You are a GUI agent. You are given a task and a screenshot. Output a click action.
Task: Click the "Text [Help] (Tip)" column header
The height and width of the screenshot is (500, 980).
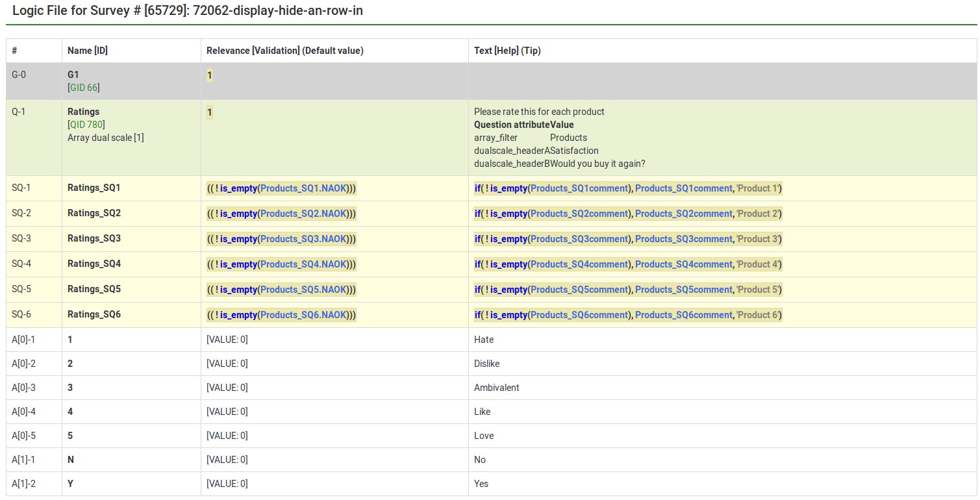coord(507,51)
